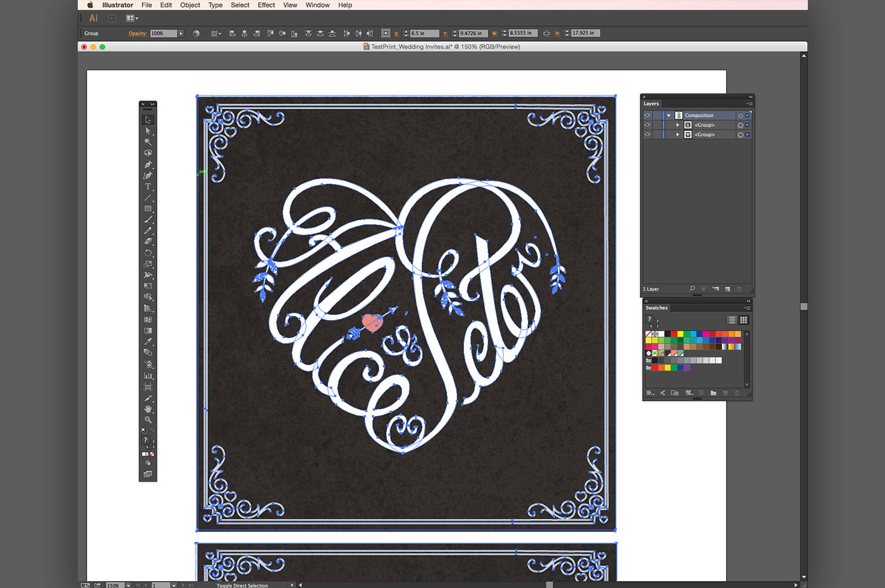Screen dimensions: 885x588
Task: Open the Apple menu
Action: (90, 5)
